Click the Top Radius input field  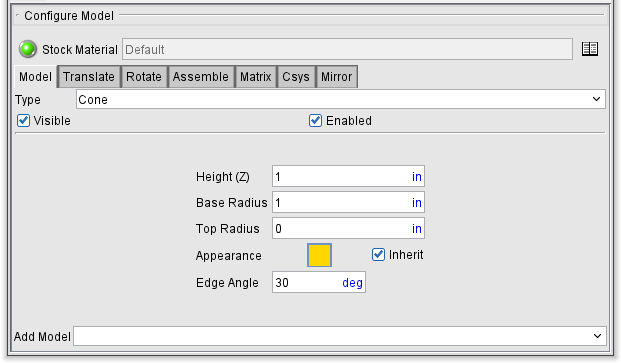[x=348, y=228]
